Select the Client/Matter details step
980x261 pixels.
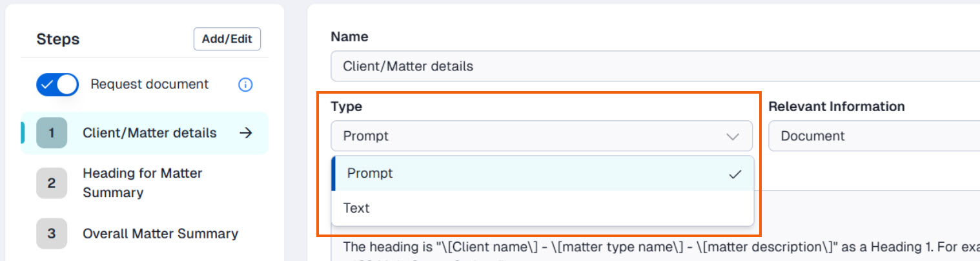click(149, 133)
